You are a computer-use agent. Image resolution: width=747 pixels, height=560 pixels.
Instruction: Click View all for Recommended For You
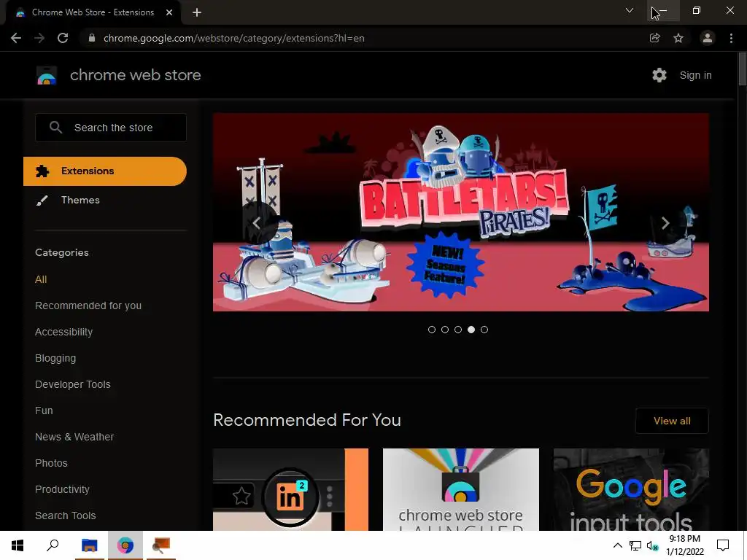(x=672, y=421)
